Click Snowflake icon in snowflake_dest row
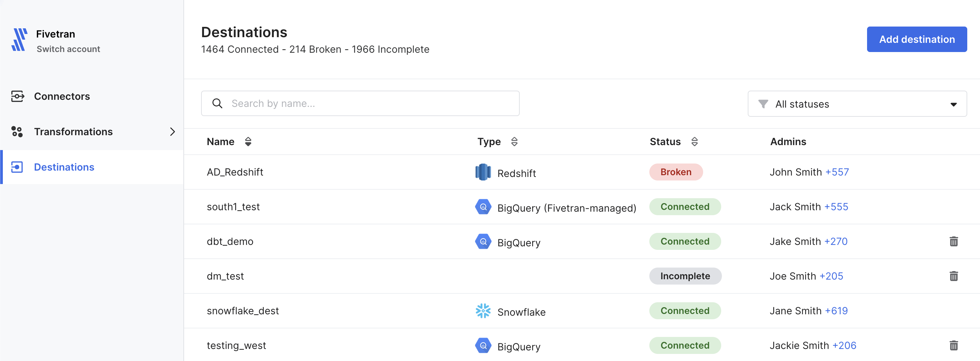This screenshot has height=361, width=980. 483,311
